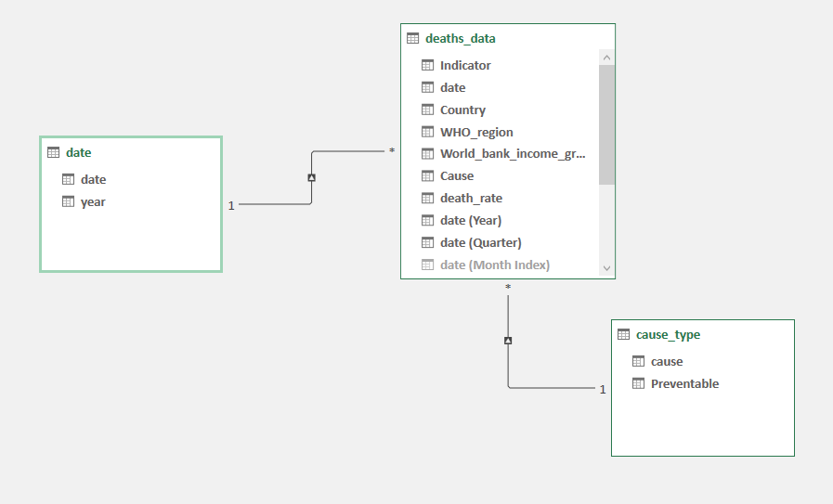
Task: Select filter direction arrow on cause_type relationship line
Action: 508,341
